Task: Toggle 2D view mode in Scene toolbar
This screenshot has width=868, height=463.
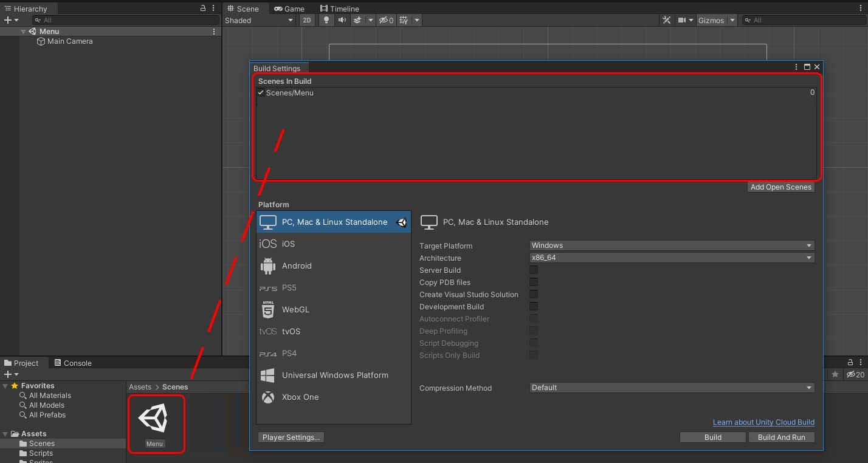Action: pyautogui.click(x=307, y=20)
